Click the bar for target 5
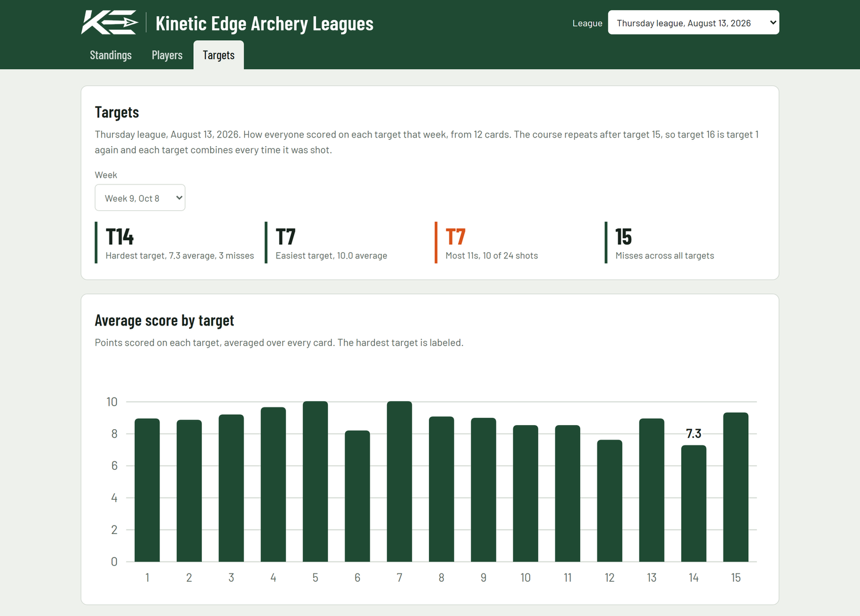Viewport: 860px width, 616px height. pyautogui.click(x=315, y=481)
